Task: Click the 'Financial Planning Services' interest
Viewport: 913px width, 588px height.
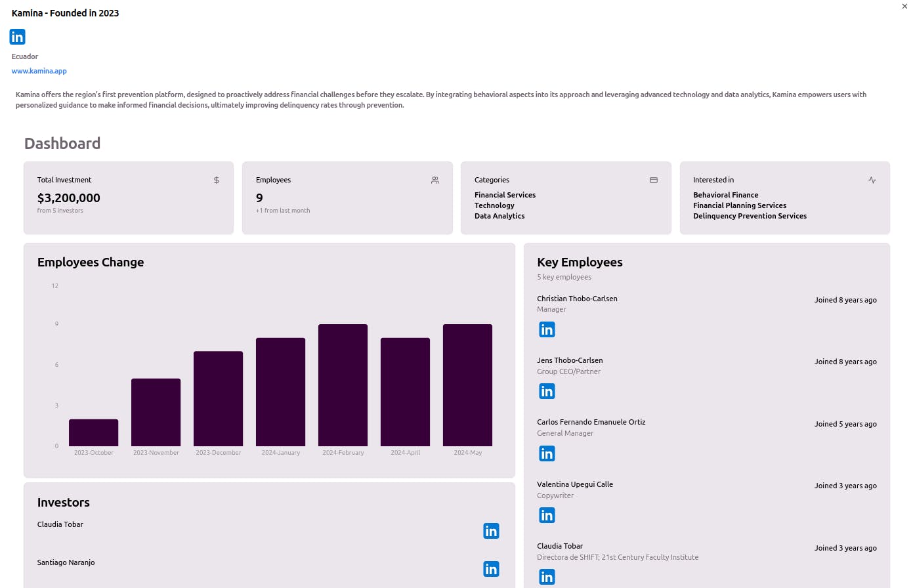Action: pos(740,205)
